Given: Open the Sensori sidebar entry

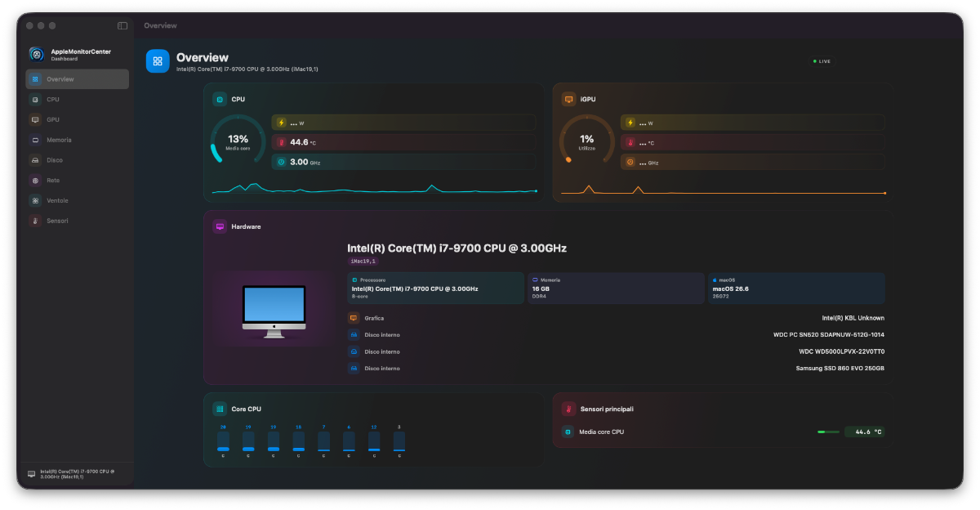Looking at the screenshot, I should [78, 221].
